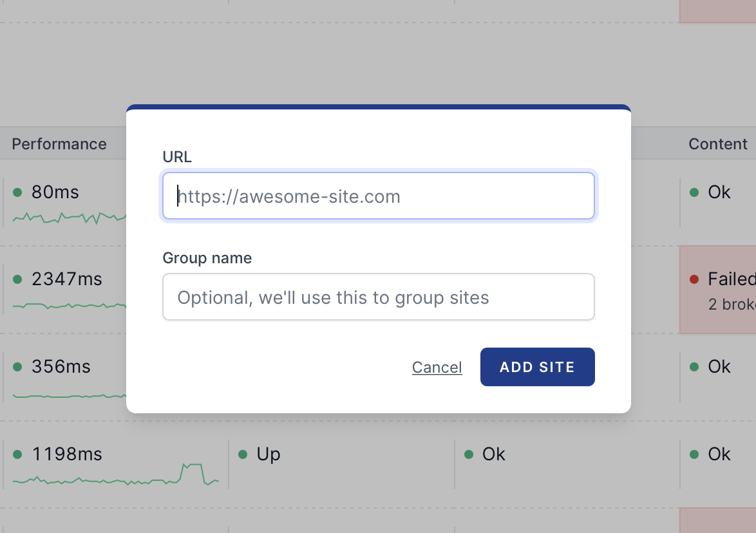
Task: Click the 1198ms response time value
Action: tap(67, 454)
